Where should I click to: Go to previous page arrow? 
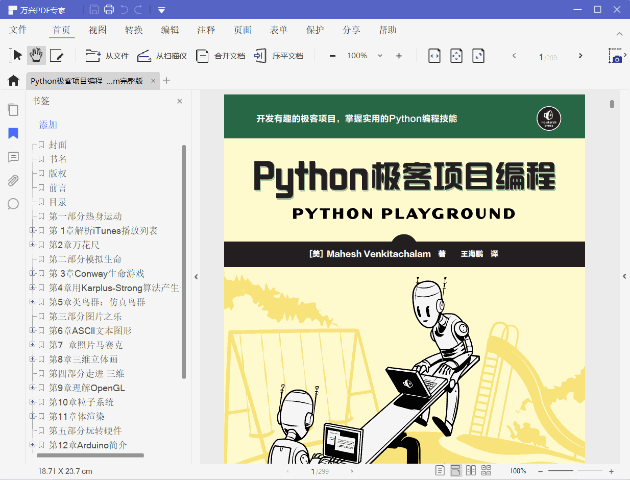coord(514,56)
